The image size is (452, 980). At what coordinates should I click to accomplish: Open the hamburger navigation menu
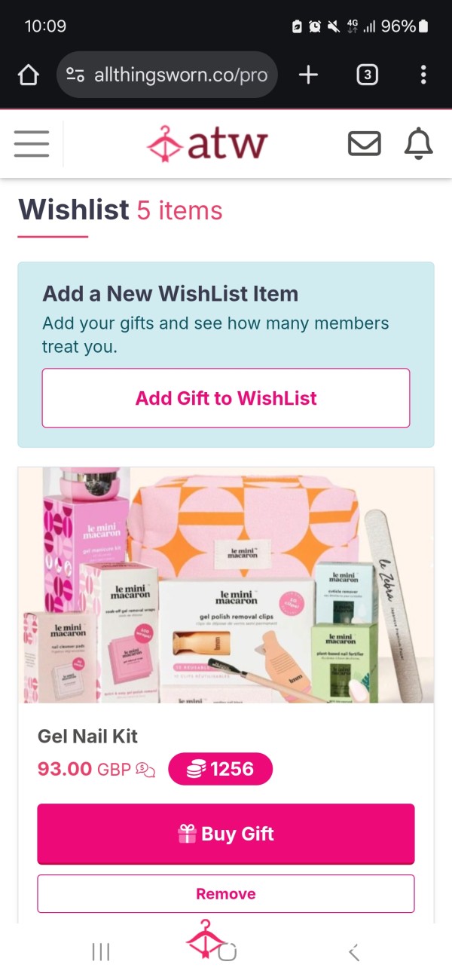point(31,143)
